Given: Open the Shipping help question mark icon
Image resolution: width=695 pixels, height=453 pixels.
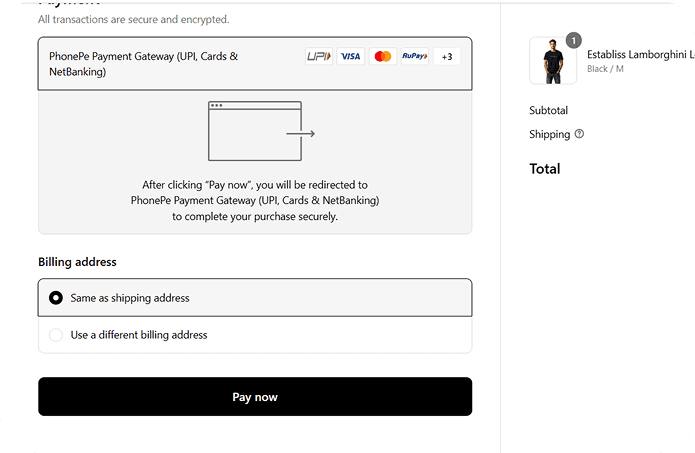Looking at the screenshot, I should 580,134.
